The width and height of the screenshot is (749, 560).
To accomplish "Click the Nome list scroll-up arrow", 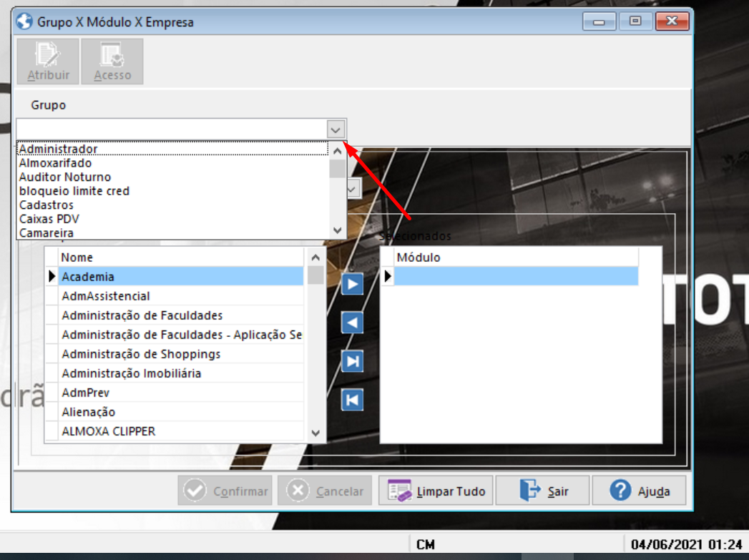I will 315,257.
